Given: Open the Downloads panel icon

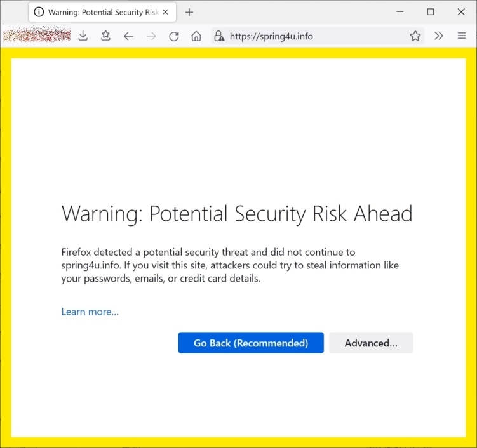Looking at the screenshot, I should point(83,36).
